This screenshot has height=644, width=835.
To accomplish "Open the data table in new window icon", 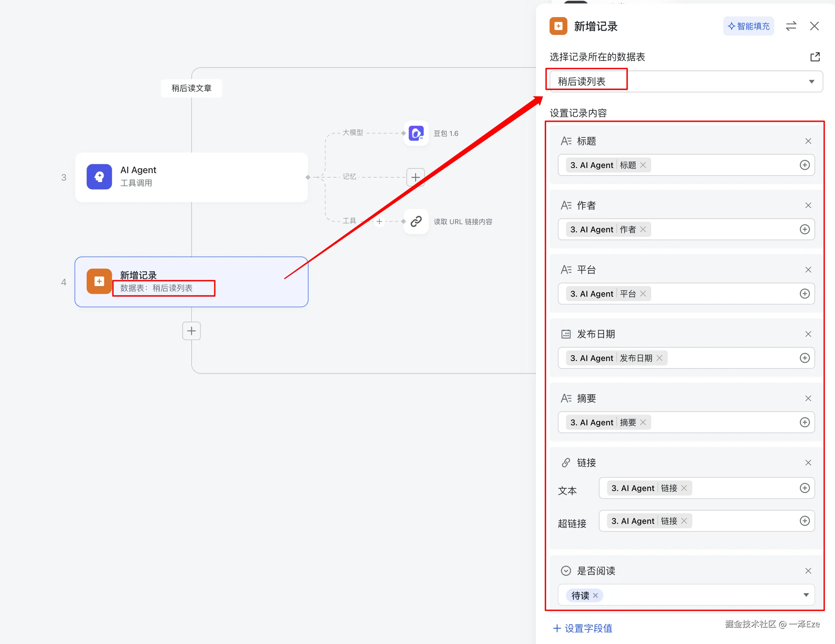I will [815, 57].
